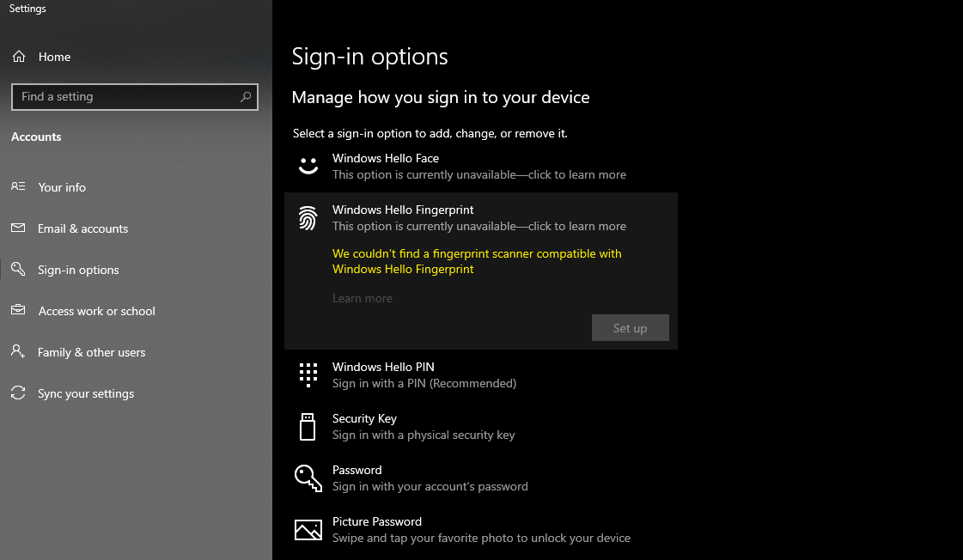Collapse the Windows Hello Fingerprint option
The image size is (963, 560).
pos(481,218)
